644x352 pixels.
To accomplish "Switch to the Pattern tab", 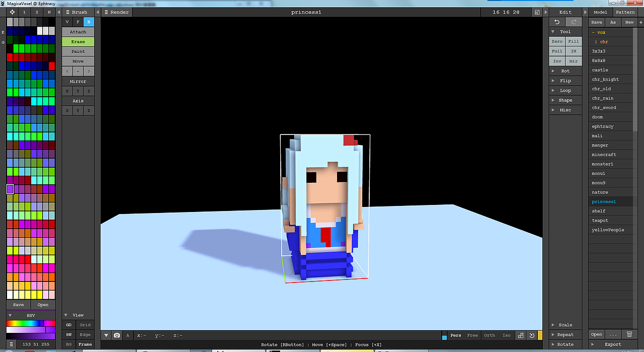I will (x=625, y=12).
